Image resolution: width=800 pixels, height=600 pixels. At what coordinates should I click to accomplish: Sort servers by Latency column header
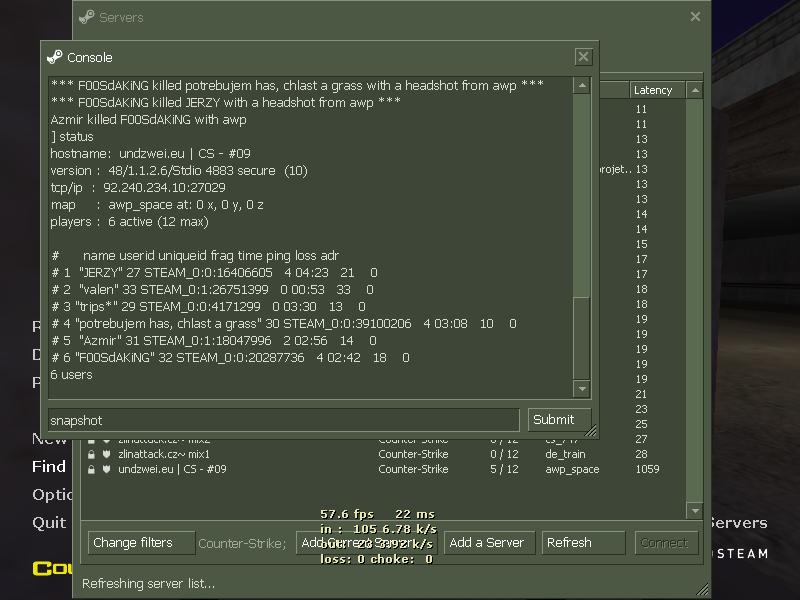coord(658,90)
